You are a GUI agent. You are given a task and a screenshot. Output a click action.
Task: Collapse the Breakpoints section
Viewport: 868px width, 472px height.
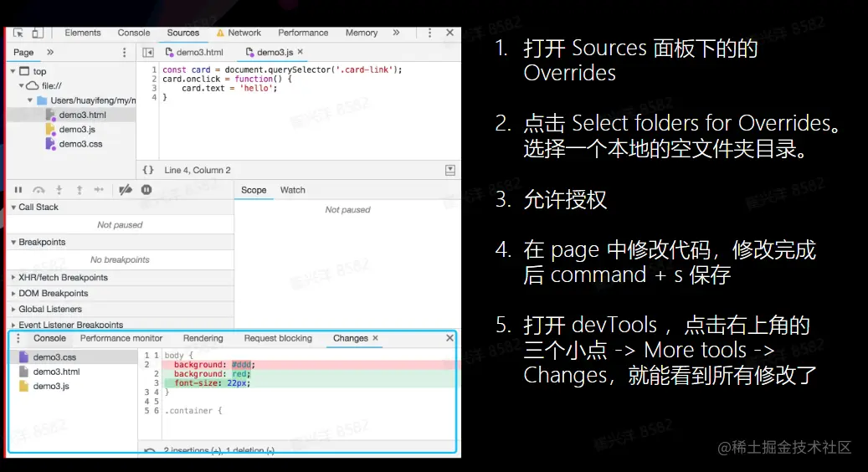pyautogui.click(x=14, y=242)
